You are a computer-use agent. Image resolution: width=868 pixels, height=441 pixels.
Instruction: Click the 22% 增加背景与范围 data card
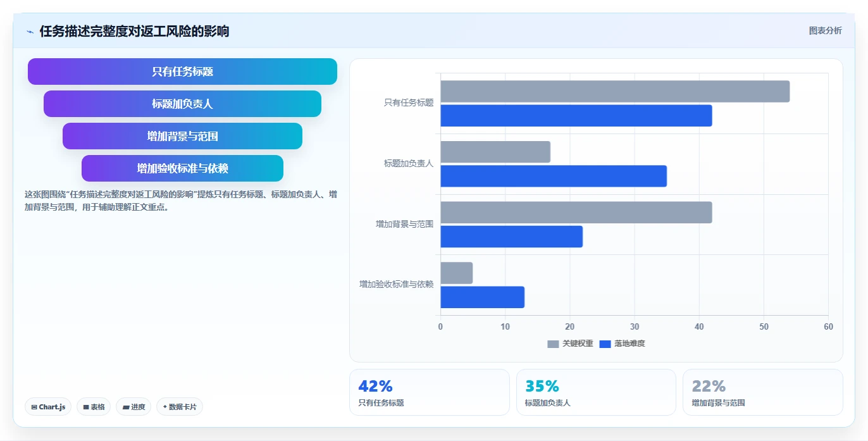[x=763, y=392]
